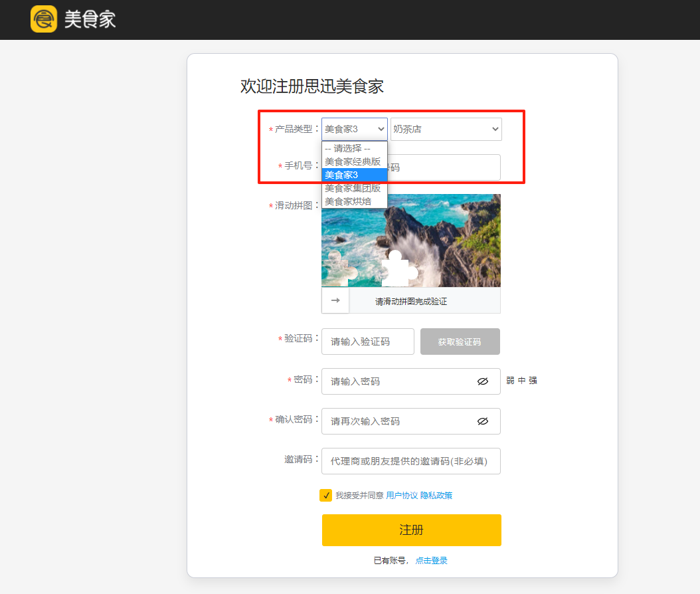Image resolution: width=700 pixels, height=594 pixels.
Task: Open the 奶茶店 store type dropdown
Action: coord(446,129)
